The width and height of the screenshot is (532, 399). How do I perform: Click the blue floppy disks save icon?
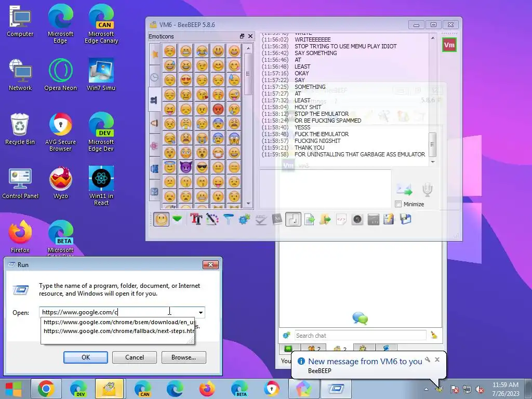tap(405, 220)
